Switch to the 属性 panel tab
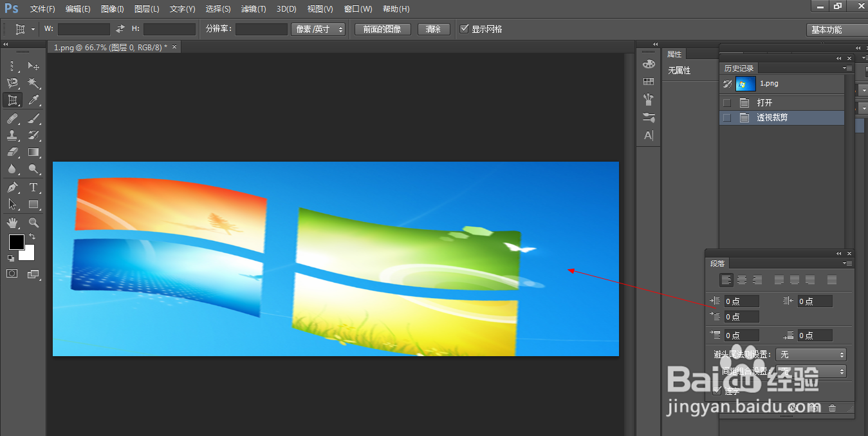The height and width of the screenshot is (436, 868). [x=674, y=53]
